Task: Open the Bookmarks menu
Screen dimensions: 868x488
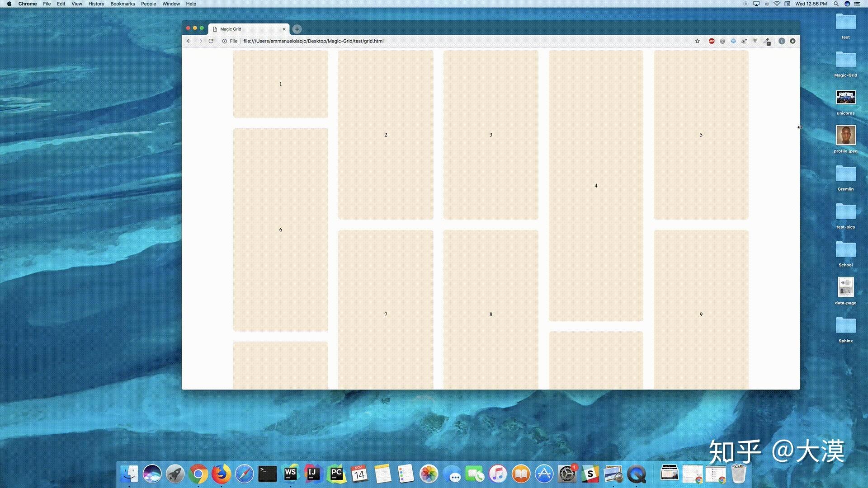Action: [x=123, y=4]
